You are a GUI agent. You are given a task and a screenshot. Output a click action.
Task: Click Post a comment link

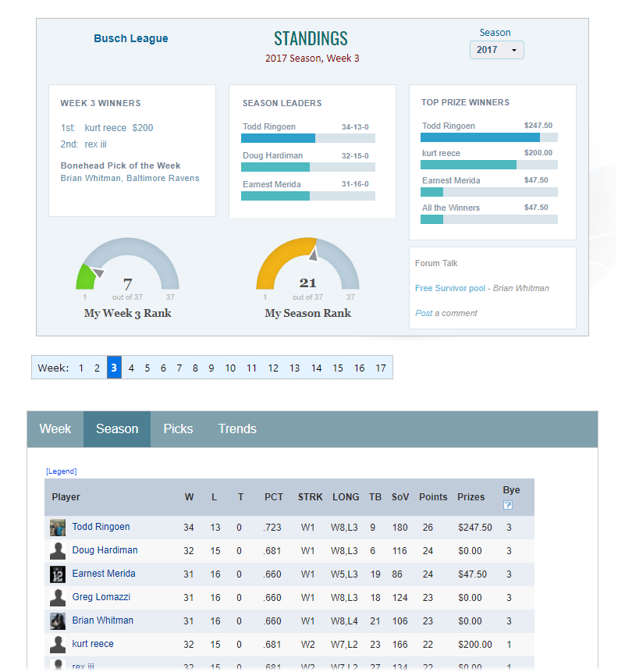(446, 313)
